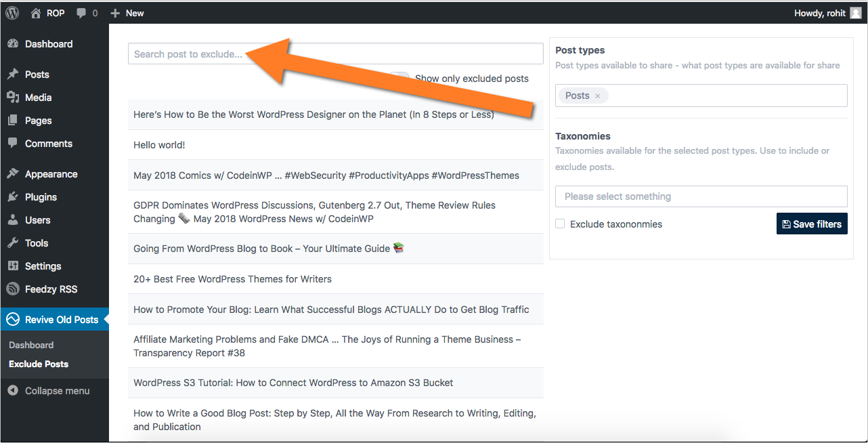868x443 pixels.
Task: Open the Post types selector field
Action: pos(701,96)
